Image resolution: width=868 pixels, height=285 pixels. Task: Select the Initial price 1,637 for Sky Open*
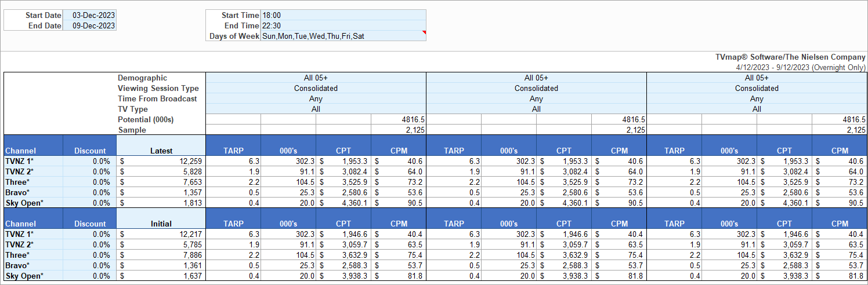click(161, 276)
